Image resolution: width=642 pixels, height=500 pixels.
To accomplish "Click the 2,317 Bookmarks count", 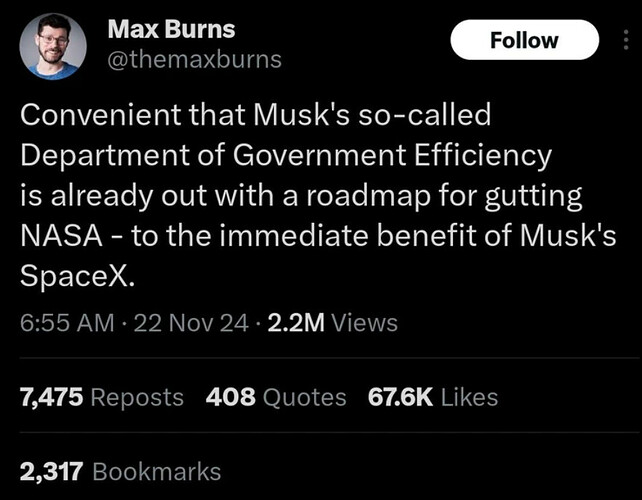I will (x=121, y=470).
